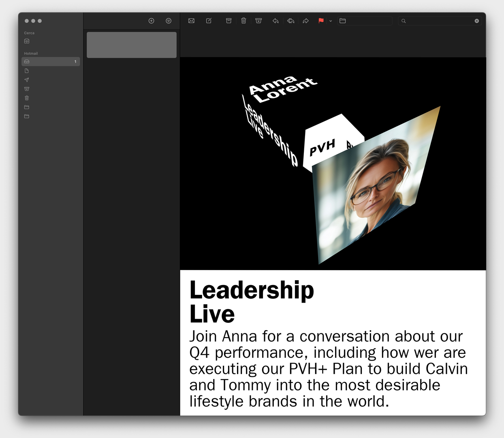Image resolution: width=504 pixels, height=438 pixels.
Task: Reply to the Leadership Live email
Action: (x=275, y=21)
